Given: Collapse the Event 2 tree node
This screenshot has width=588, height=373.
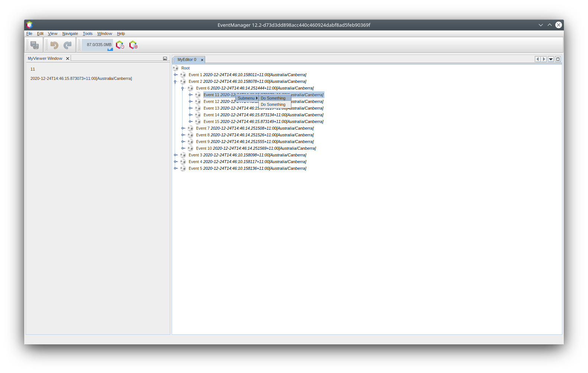Looking at the screenshot, I should (x=175, y=81).
